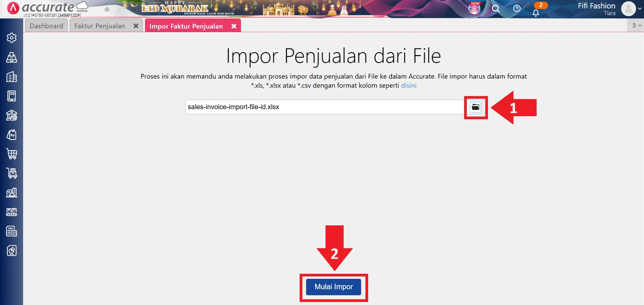Viewport: 644px width, 305px height.
Task: Open the Settings gear in the sidebar
Action: (12, 38)
